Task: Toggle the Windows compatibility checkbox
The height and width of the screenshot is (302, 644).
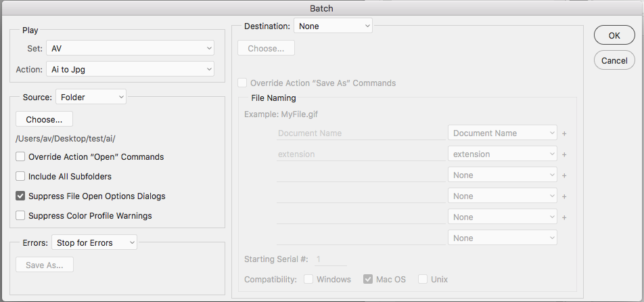Action: click(309, 280)
